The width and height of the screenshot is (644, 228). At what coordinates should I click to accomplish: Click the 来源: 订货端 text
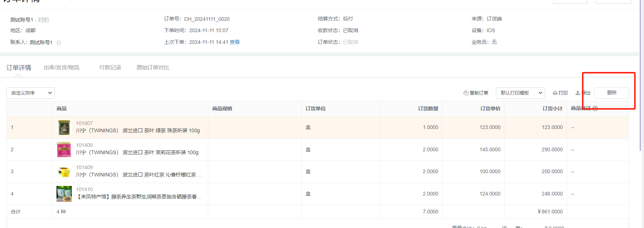[487, 19]
